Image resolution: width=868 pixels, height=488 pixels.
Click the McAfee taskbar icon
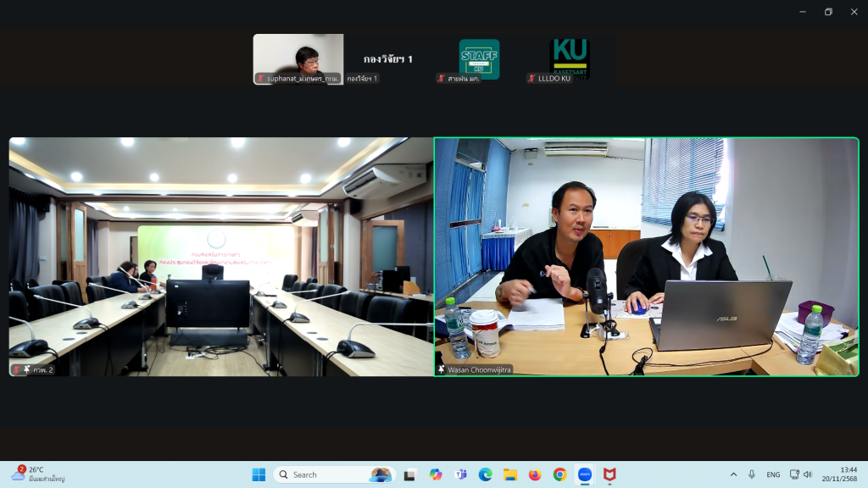(609, 474)
